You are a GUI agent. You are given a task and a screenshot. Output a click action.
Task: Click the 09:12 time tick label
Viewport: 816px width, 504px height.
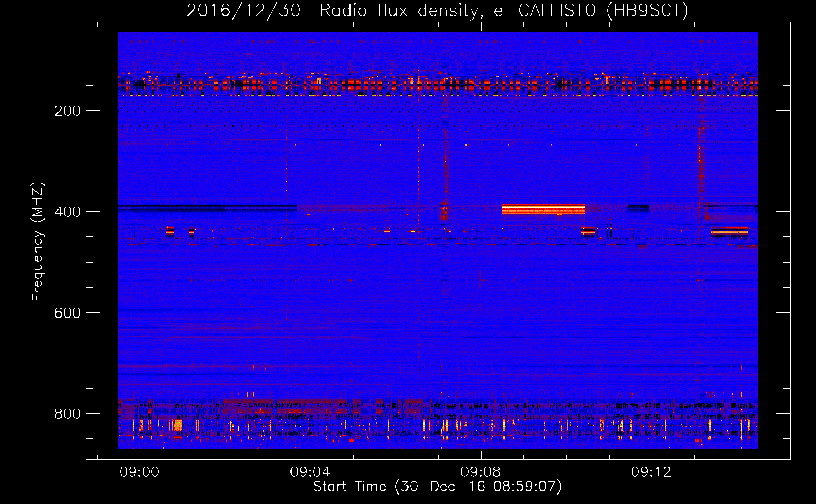click(652, 472)
